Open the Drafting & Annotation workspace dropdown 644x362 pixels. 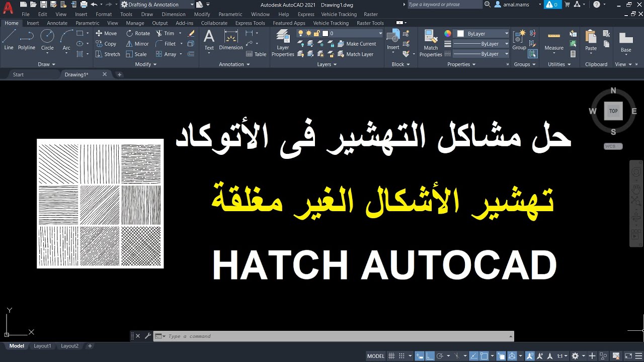pos(158,5)
